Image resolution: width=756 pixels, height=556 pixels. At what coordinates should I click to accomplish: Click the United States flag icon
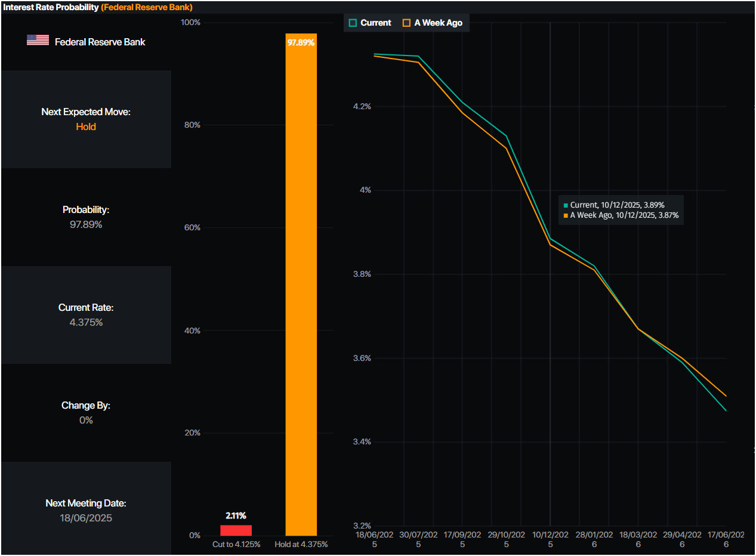38,41
